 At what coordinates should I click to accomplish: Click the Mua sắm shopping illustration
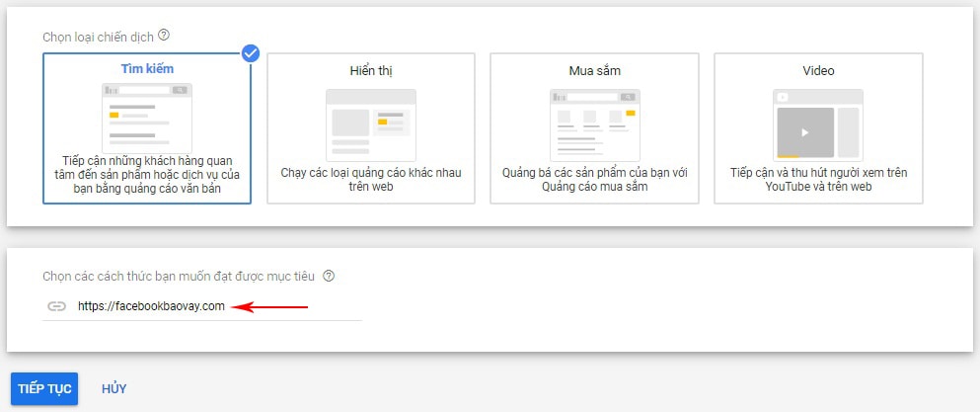tap(595, 124)
